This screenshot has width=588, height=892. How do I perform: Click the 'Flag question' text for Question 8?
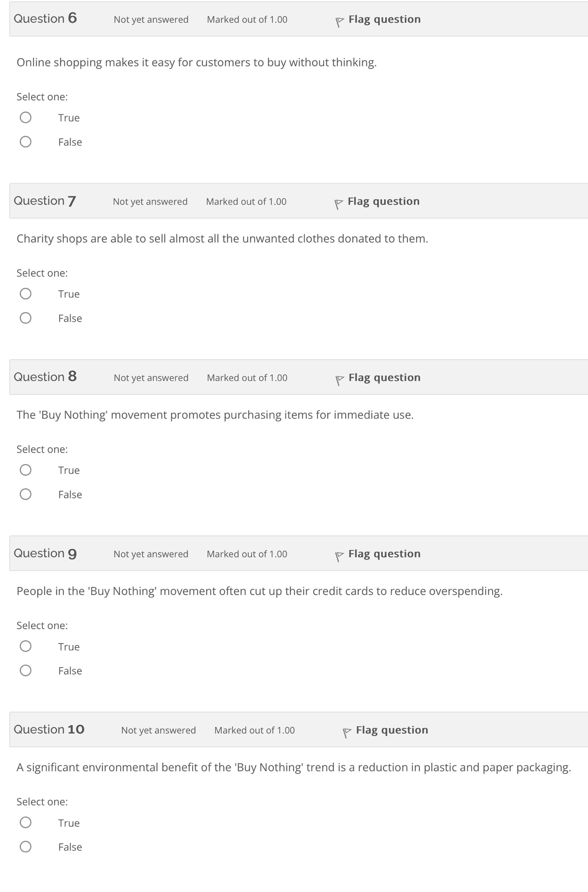tap(384, 378)
